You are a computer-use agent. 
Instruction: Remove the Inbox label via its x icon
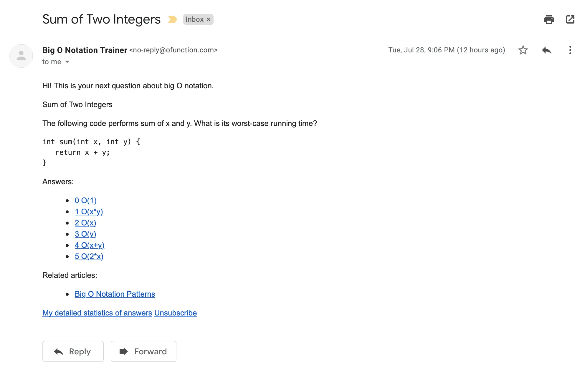(x=209, y=19)
